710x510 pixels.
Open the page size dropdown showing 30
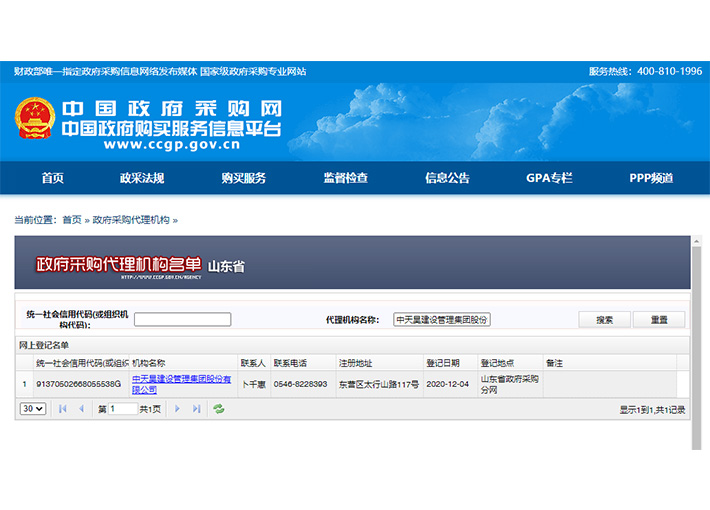point(33,409)
